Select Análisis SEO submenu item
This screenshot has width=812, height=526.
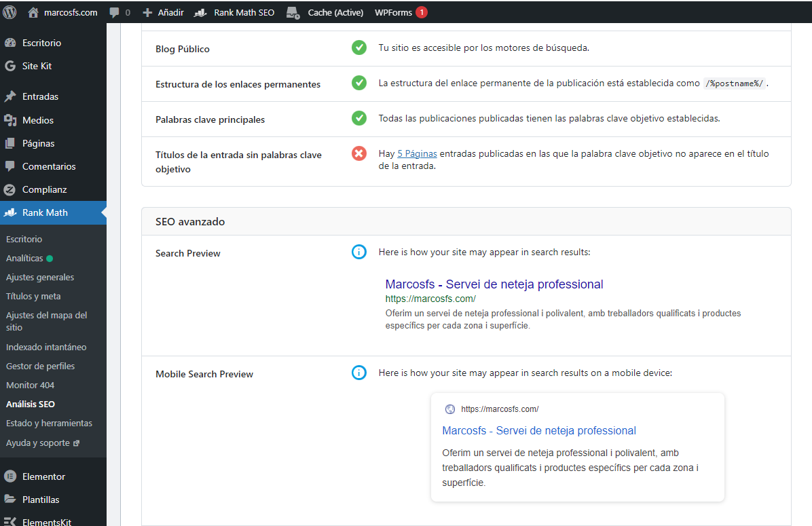(x=31, y=405)
